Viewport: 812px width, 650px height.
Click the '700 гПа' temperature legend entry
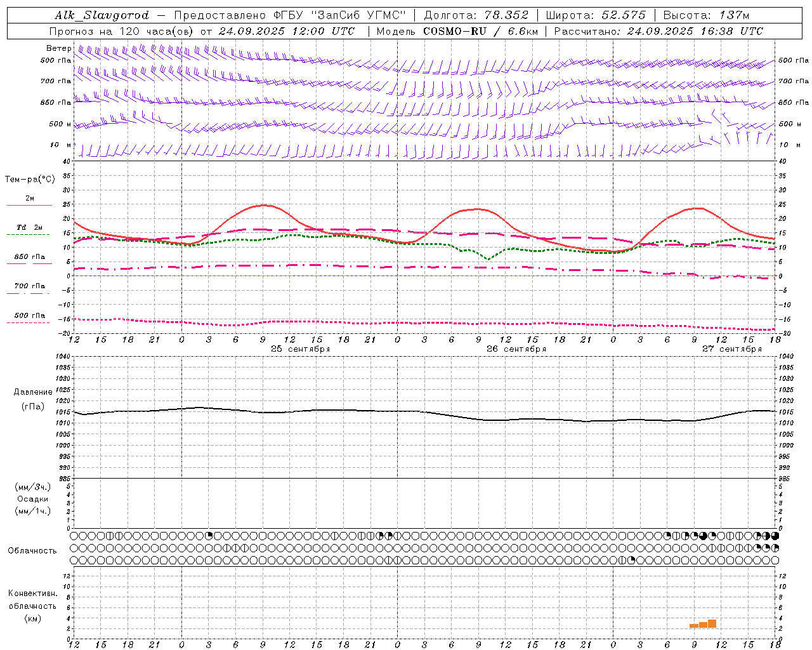29,286
